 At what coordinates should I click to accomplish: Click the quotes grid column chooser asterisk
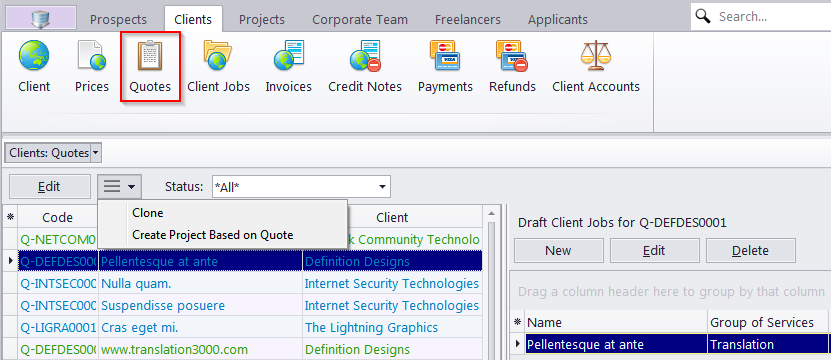pos(10,217)
